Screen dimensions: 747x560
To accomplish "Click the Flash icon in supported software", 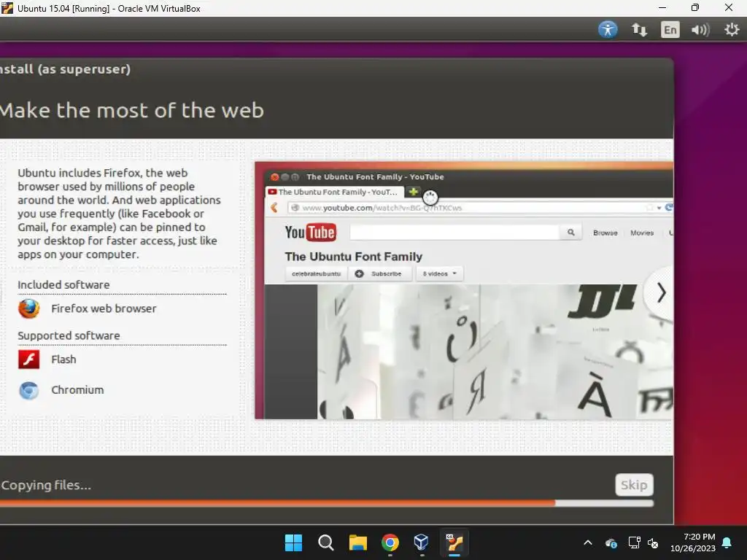I will point(28,359).
